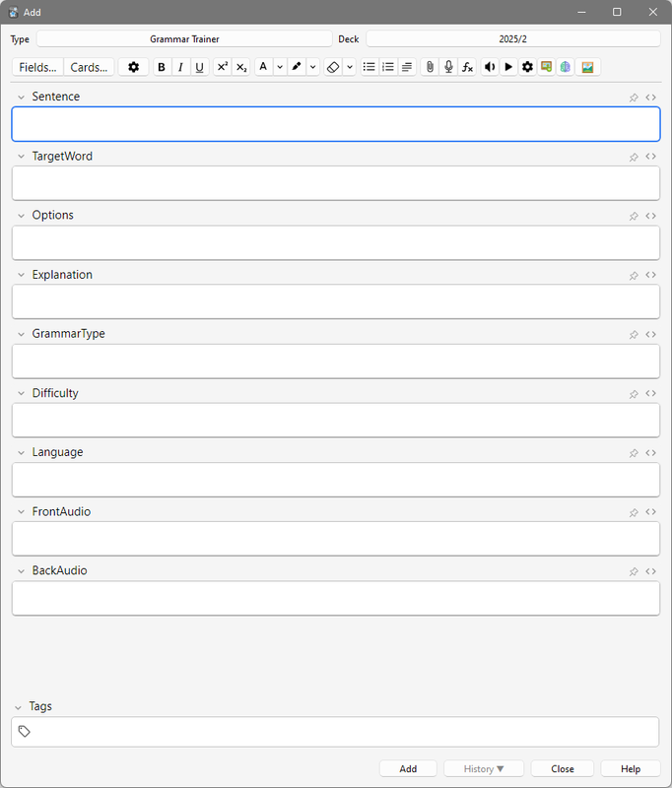Focus the Sentence input field

[336, 124]
